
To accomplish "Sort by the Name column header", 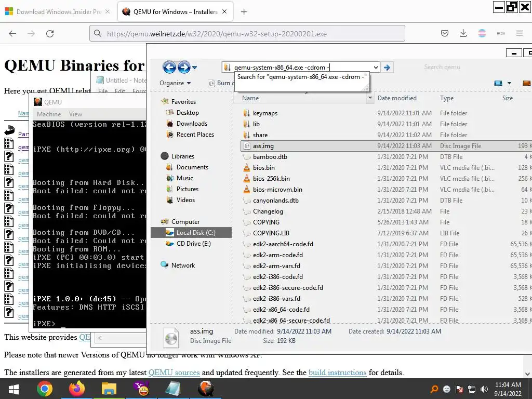I will click(x=250, y=98).
